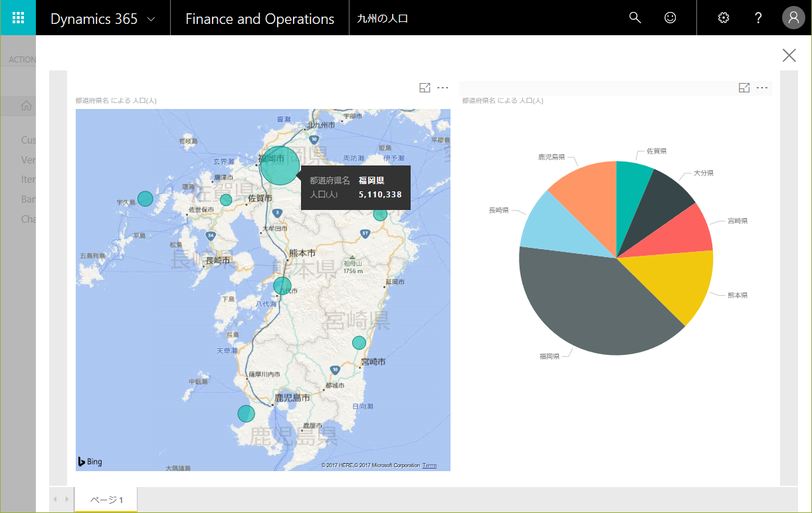Click 福岡県 in the map tooltip
This screenshot has height=513, width=812.
tap(371, 180)
